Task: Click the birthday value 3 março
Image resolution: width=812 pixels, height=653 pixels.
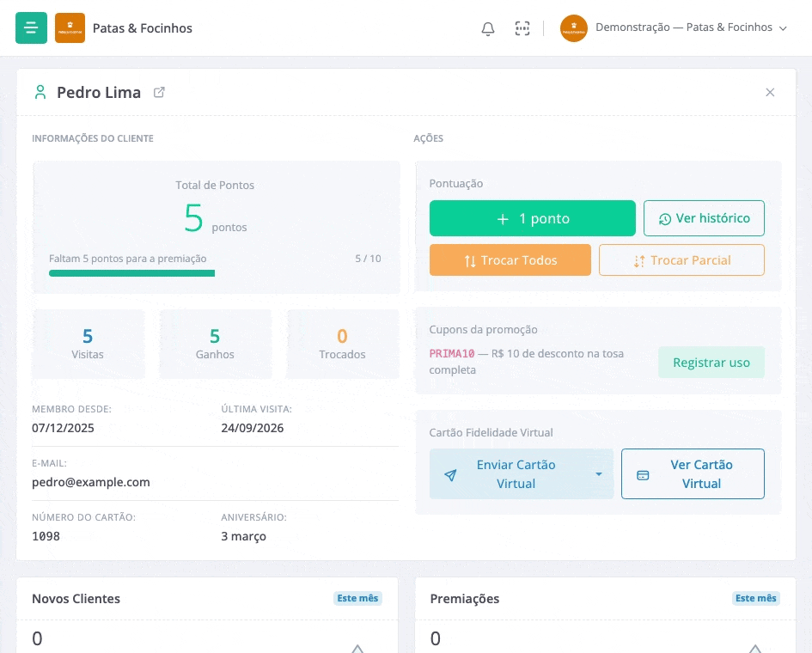Action: pyautogui.click(x=243, y=536)
